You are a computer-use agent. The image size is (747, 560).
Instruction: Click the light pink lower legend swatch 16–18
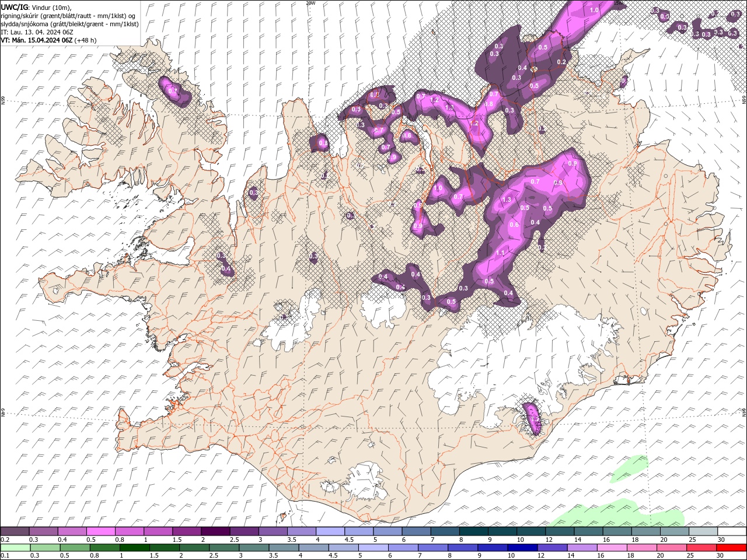pyautogui.click(x=612, y=548)
